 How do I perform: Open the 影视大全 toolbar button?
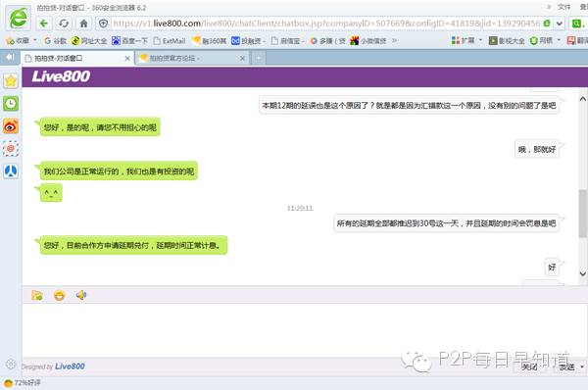(x=507, y=40)
